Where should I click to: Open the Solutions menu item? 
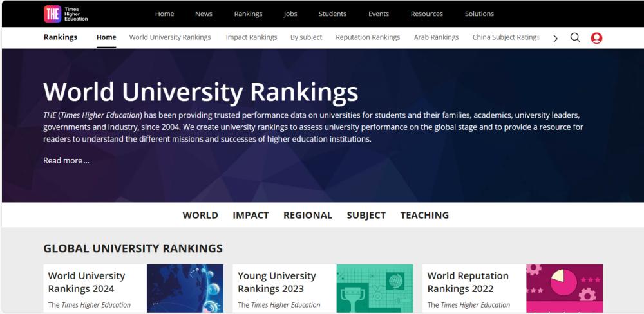coord(479,14)
